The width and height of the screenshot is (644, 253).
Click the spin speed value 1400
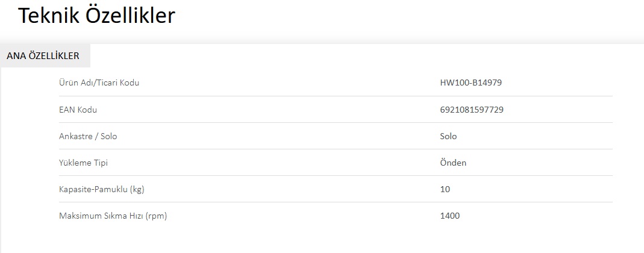pyautogui.click(x=450, y=216)
